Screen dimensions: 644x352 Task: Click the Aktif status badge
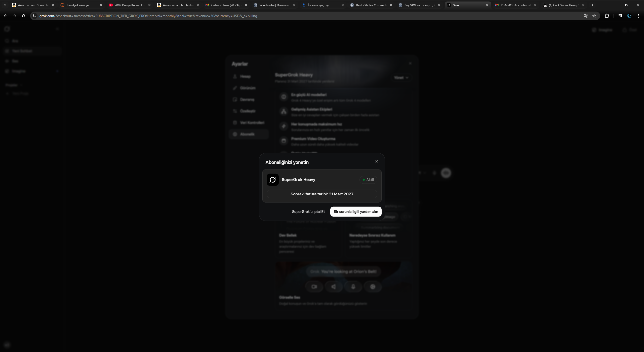[x=368, y=180]
